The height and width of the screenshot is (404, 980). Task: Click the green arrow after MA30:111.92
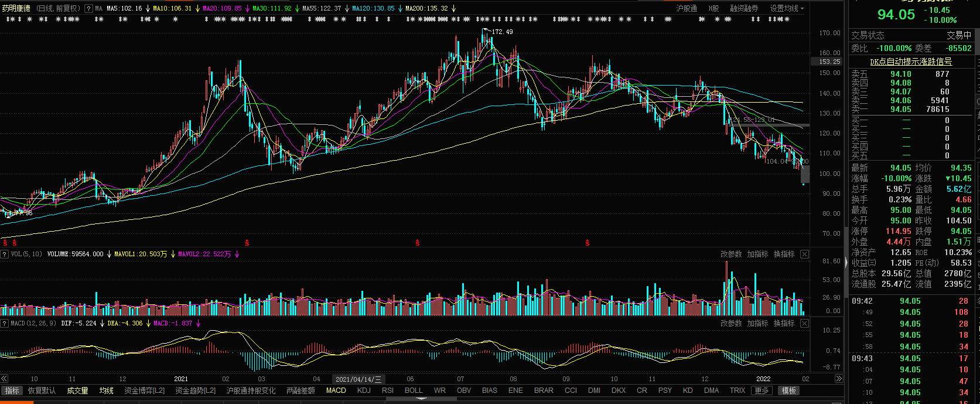(x=297, y=9)
